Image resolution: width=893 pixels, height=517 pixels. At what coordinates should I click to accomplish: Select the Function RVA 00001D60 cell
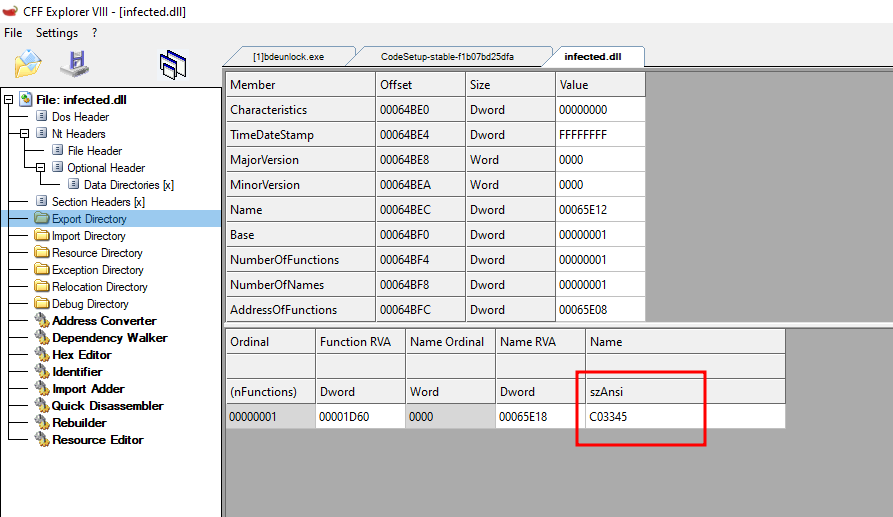click(x=360, y=417)
